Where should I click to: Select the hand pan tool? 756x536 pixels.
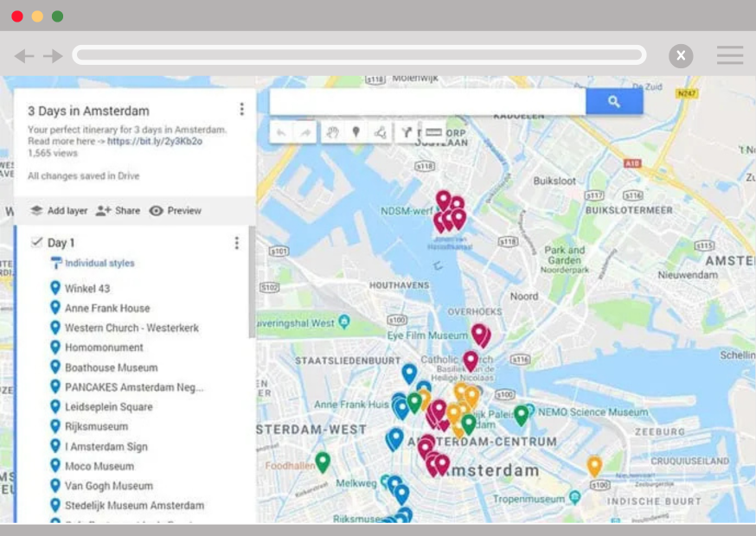[x=332, y=133]
